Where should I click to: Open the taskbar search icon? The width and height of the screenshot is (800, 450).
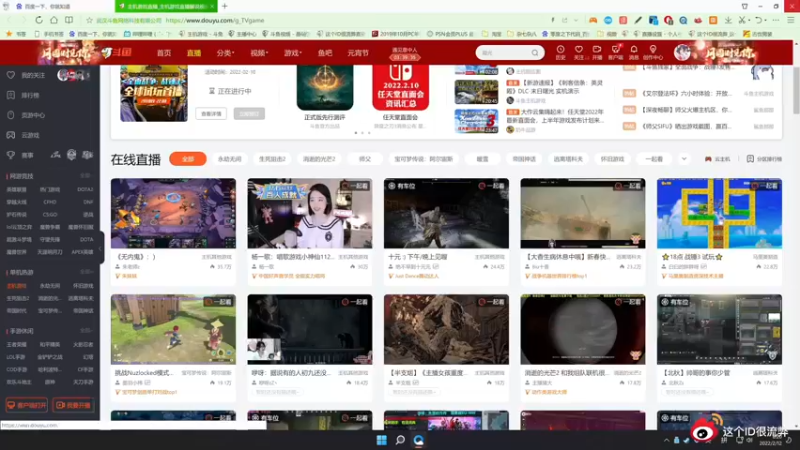(x=400, y=440)
